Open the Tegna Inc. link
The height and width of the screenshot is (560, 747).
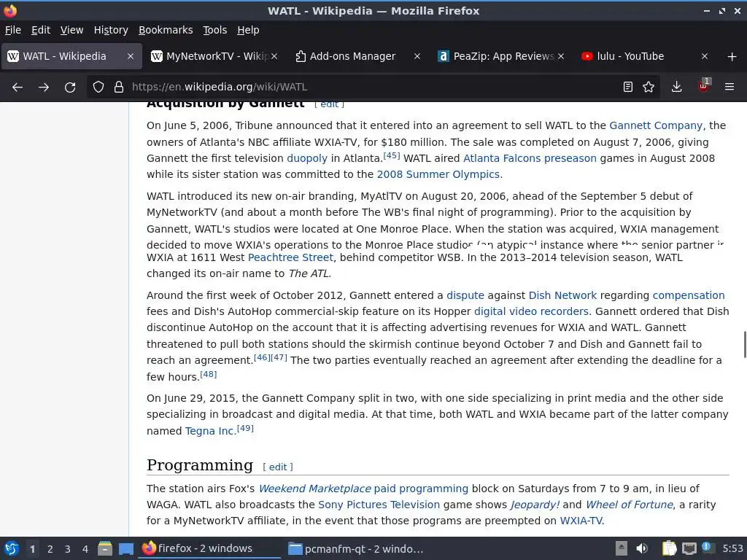[211, 431]
